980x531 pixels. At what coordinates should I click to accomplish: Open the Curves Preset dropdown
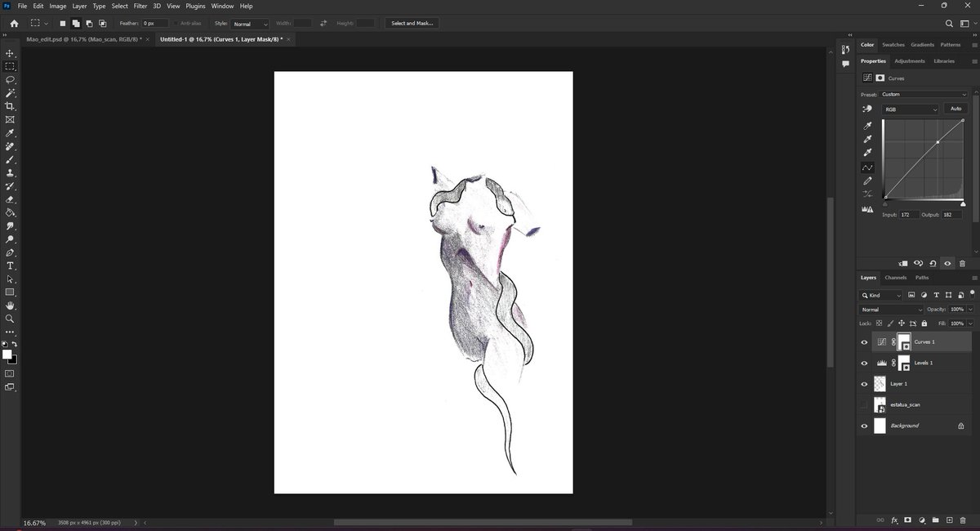pos(924,94)
